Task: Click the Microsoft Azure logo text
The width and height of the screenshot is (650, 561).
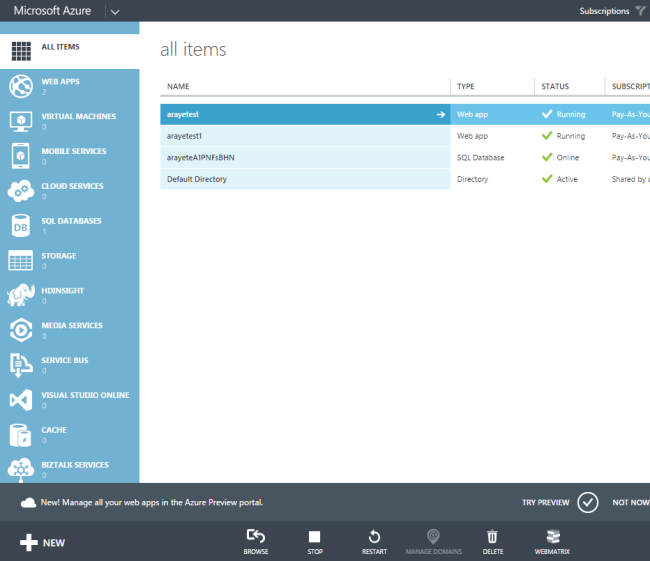Action: (52, 11)
